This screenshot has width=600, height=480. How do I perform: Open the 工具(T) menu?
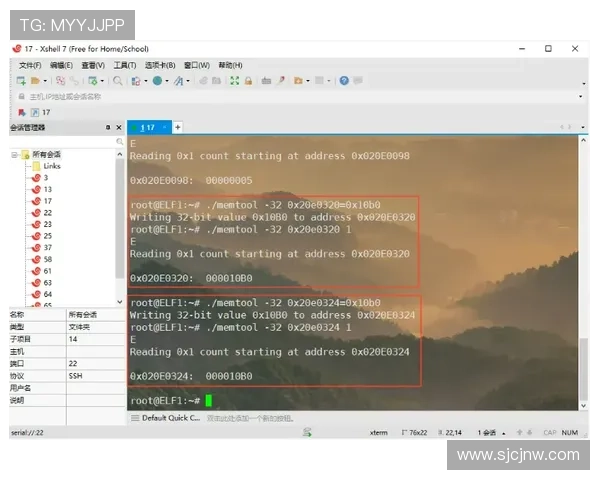[125, 65]
